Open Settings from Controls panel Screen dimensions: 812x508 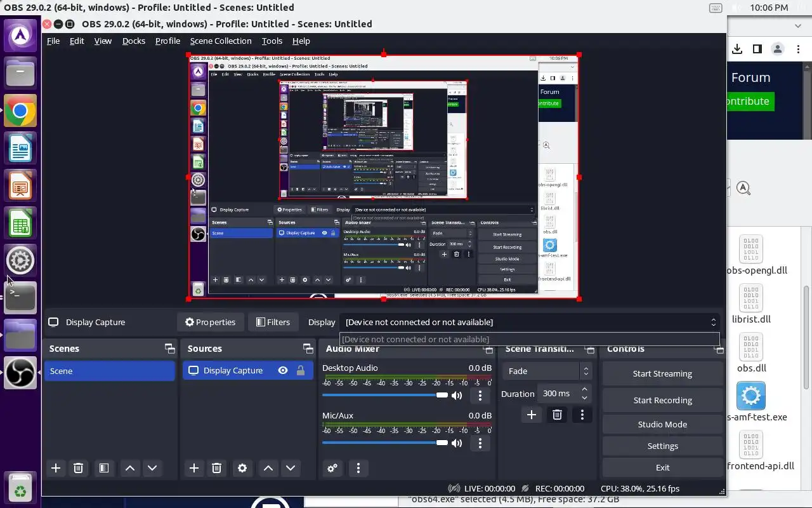tap(662, 446)
